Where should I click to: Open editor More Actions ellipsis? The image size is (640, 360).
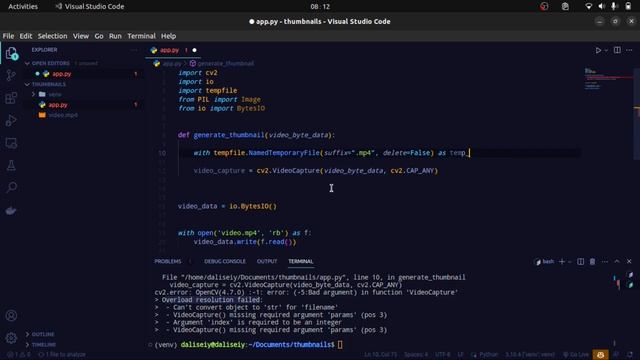tap(629, 50)
